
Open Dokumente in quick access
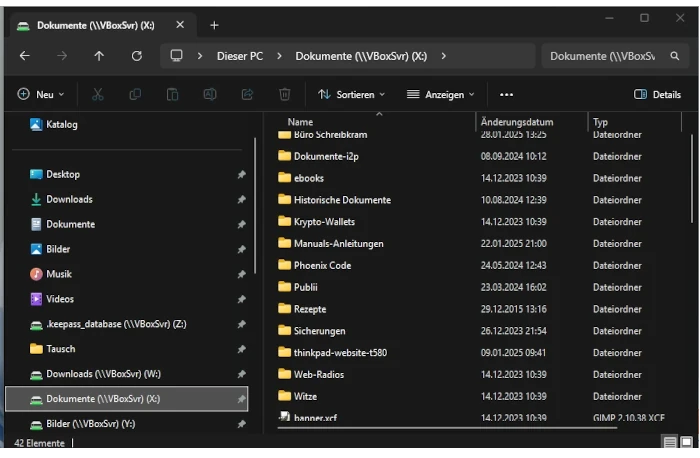[62, 225]
